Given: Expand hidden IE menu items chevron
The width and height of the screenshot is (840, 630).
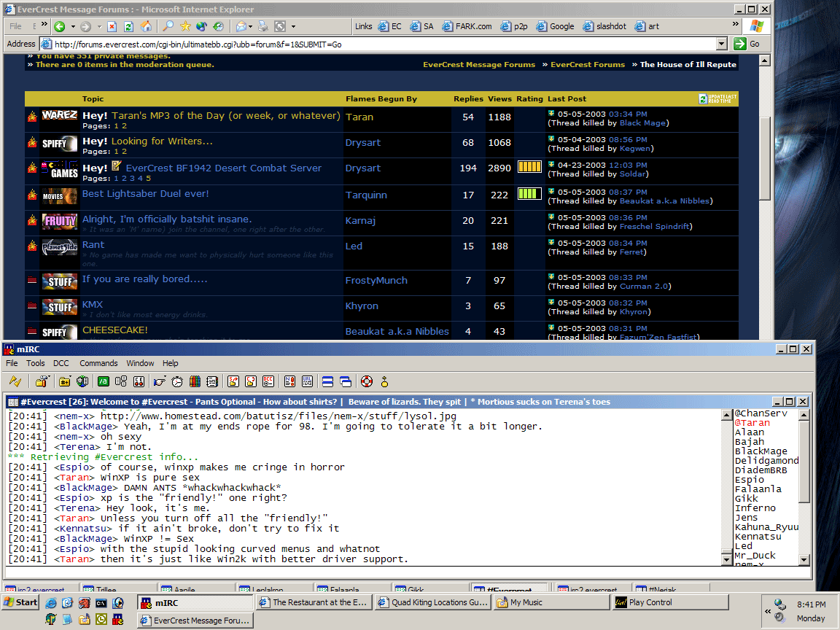Looking at the screenshot, I should click(44, 24).
